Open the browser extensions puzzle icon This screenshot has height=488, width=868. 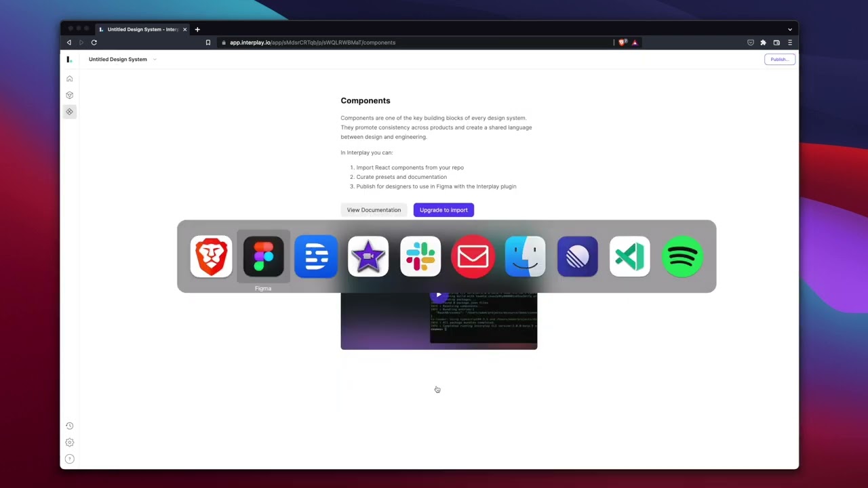tap(764, 43)
